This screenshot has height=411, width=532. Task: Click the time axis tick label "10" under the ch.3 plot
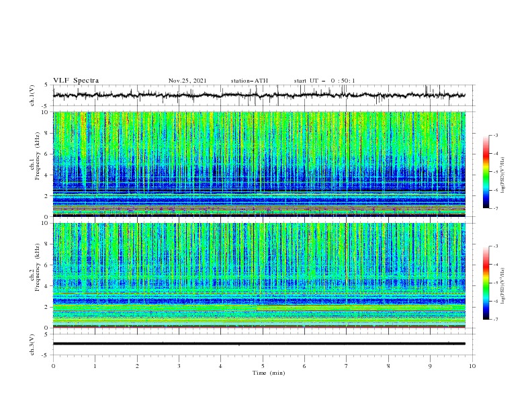tap(472, 366)
